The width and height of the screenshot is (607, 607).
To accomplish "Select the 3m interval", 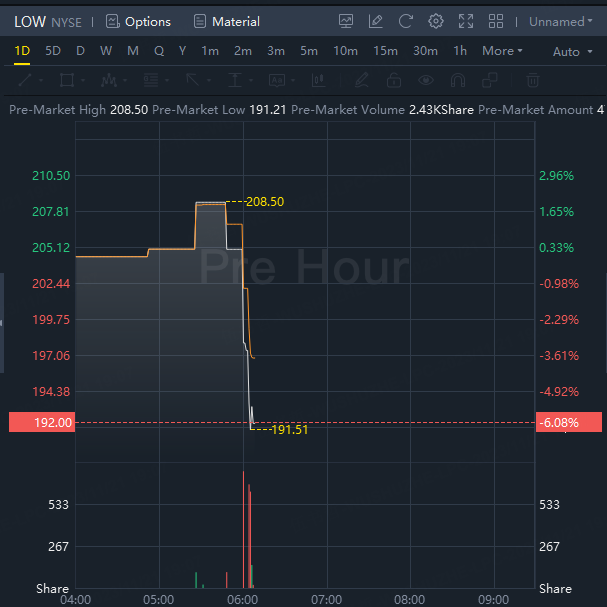I will coord(276,51).
